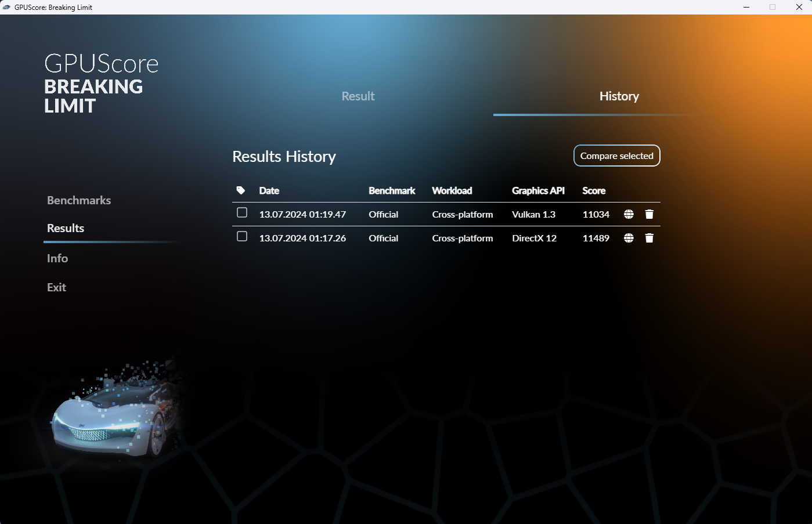
Task: Click the Workload column header
Action: point(452,190)
